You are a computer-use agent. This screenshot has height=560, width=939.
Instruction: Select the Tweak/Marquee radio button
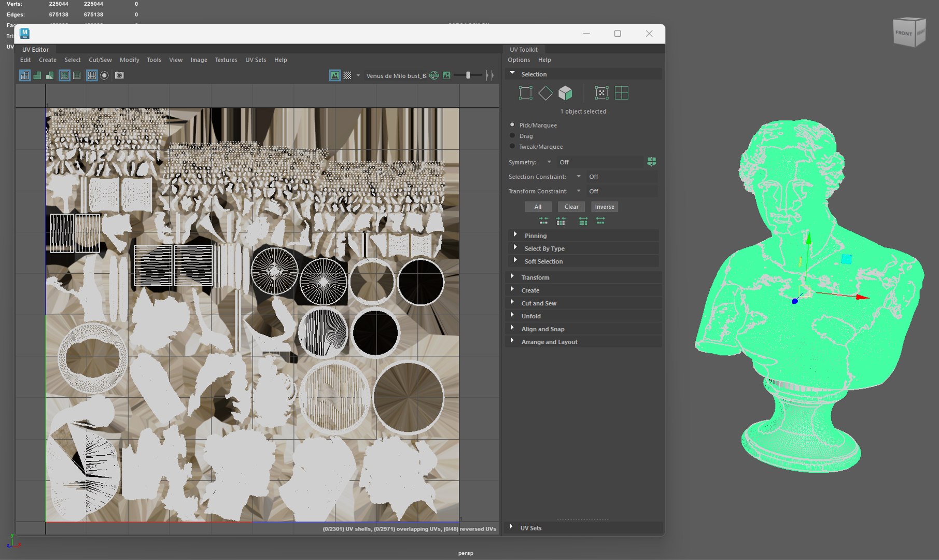[x=512, y=147]
